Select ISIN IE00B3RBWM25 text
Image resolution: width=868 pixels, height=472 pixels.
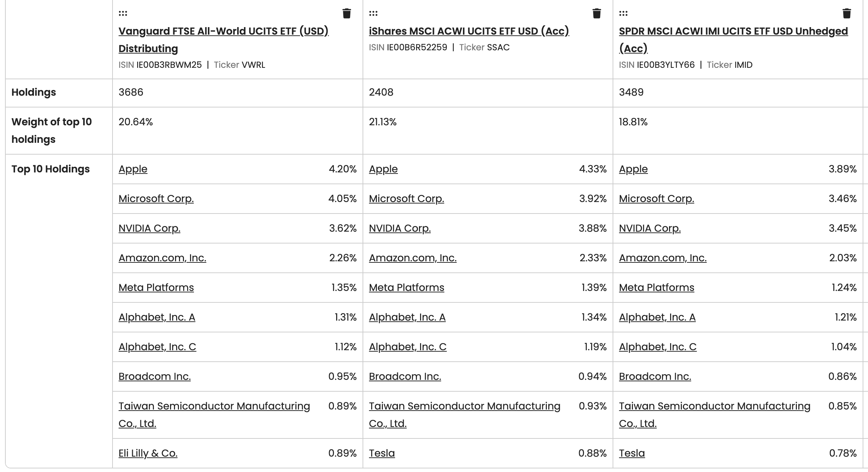point(169,65)
